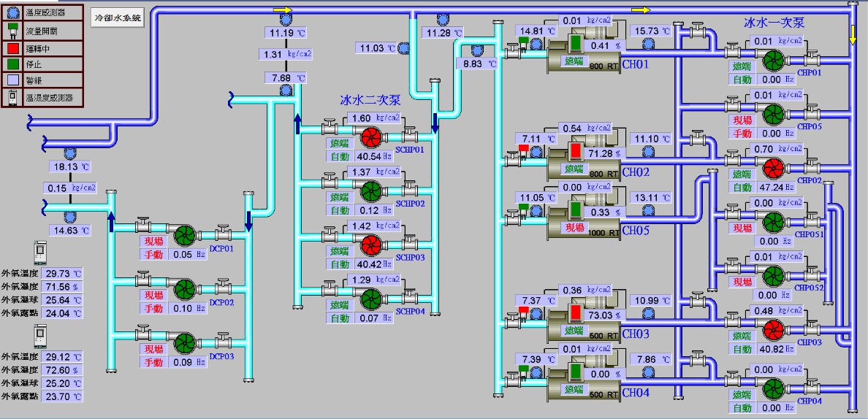Click the 47.24 Hz frequency of CHP02

click(776, 188)
